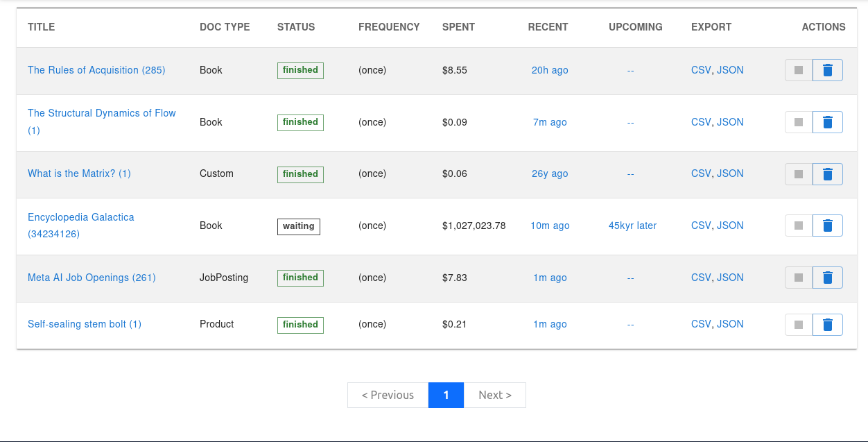
Task: Click the "45kyr later" upcoming link
Action: tap(632, 225)
